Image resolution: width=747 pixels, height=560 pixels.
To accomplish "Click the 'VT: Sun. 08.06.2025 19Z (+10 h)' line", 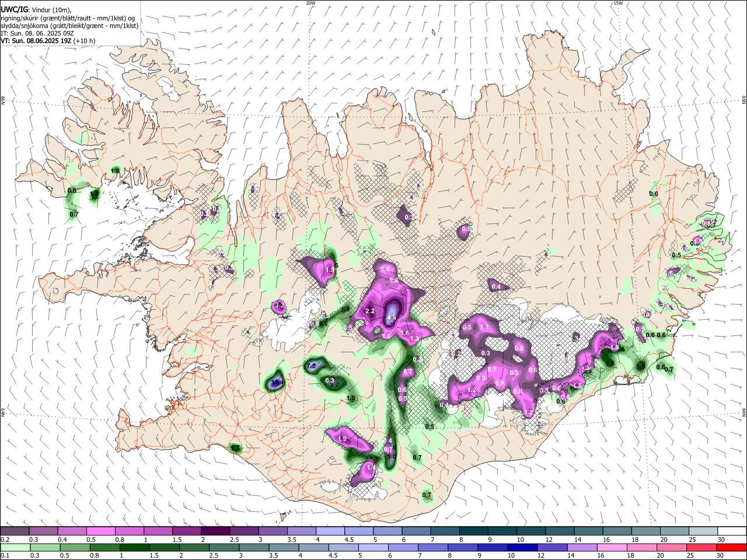I will tap(48, 41).
